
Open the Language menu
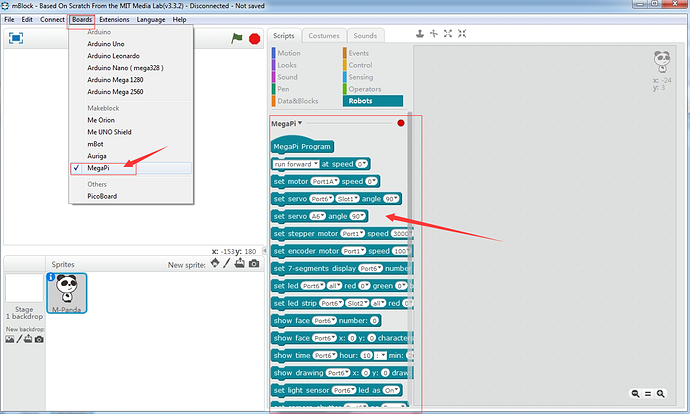pyautogui.click(x=150, y=19)
